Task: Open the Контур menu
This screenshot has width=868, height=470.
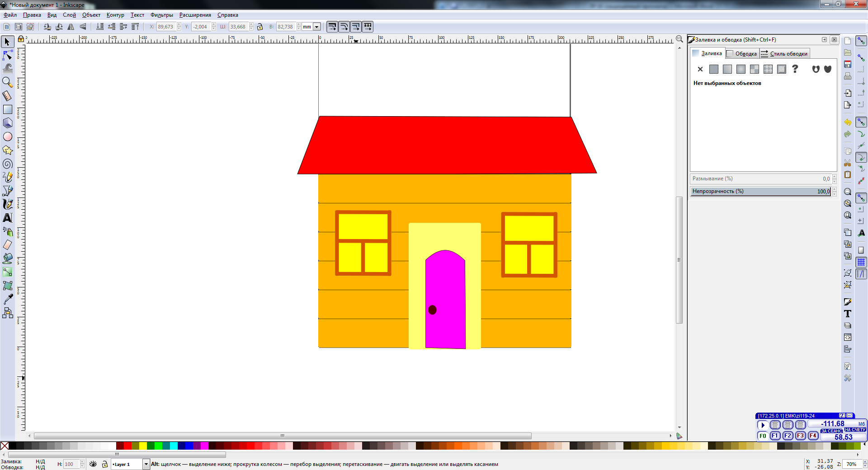Action: 115,15
